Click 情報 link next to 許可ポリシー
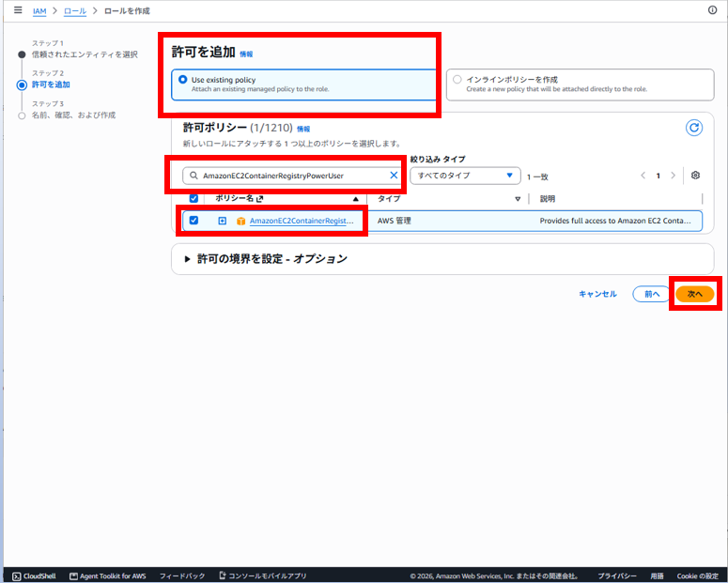 point(303,129)
